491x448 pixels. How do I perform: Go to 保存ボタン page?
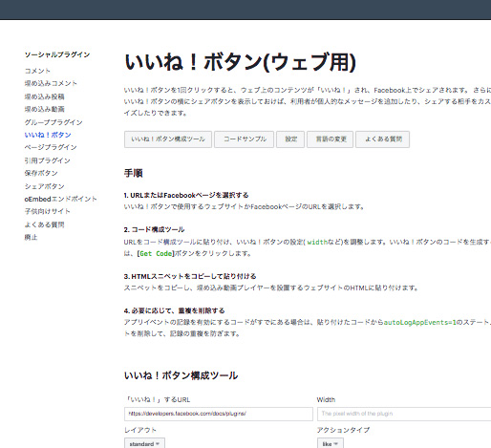pos(41,173)
